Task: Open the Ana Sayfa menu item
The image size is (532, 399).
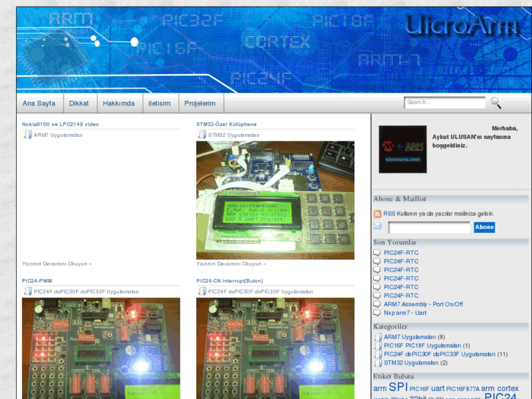Action: (39, 103)
